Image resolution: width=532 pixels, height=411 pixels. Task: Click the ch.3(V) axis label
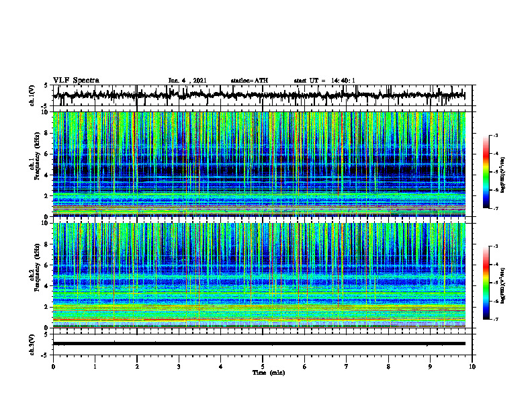click(32, 345)
